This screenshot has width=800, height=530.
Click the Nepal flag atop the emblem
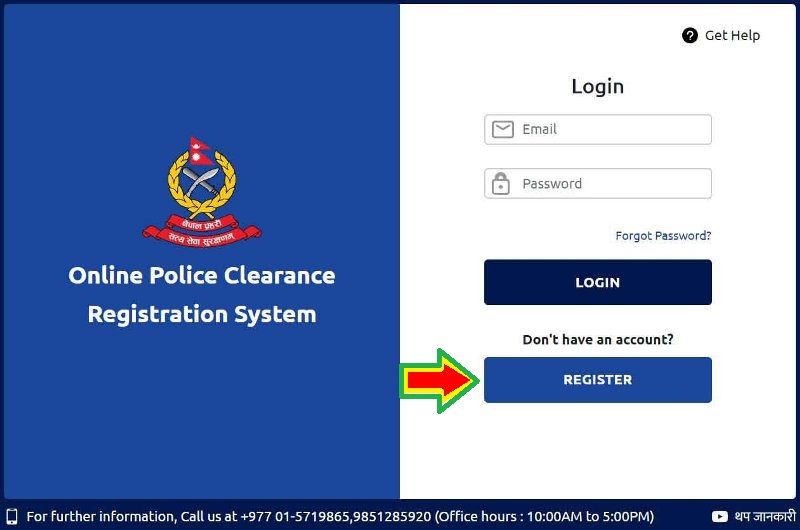click(199, 151)
